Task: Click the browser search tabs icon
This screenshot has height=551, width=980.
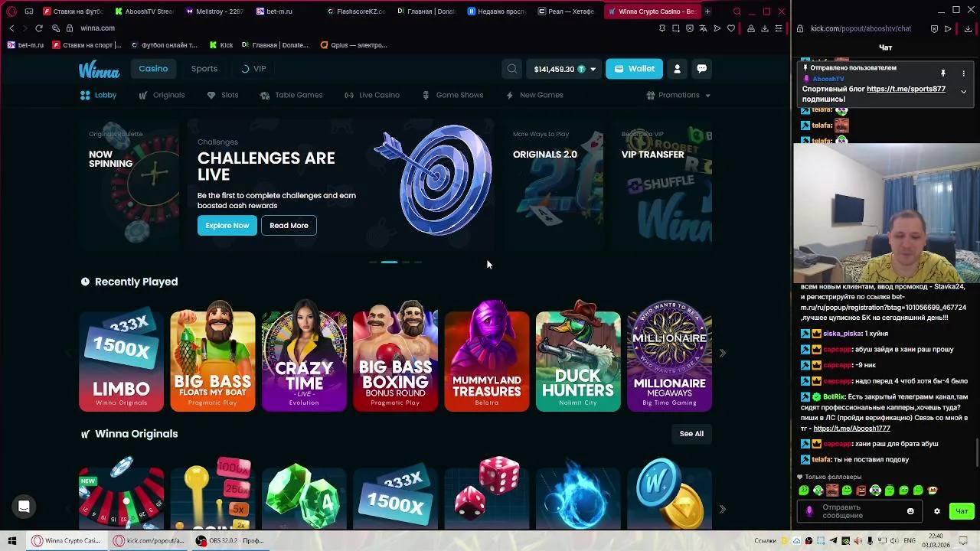Action: click(x=737, y=11)
